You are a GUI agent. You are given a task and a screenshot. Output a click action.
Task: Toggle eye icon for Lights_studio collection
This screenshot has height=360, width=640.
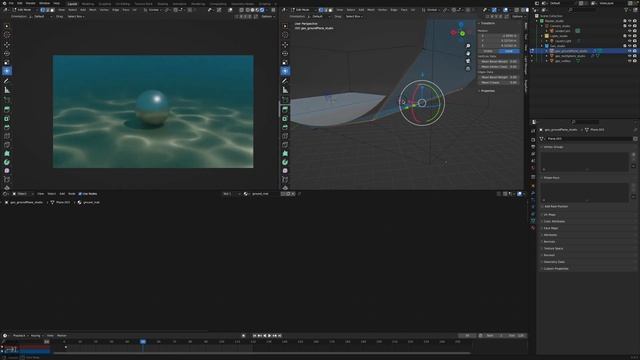629,36
